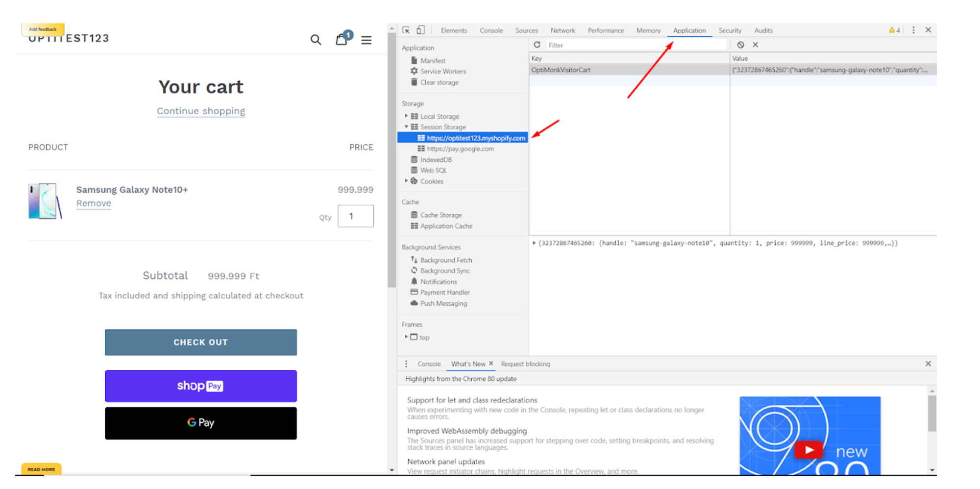
Task: Expand Local Storage tree node
Action: [406, 116]
